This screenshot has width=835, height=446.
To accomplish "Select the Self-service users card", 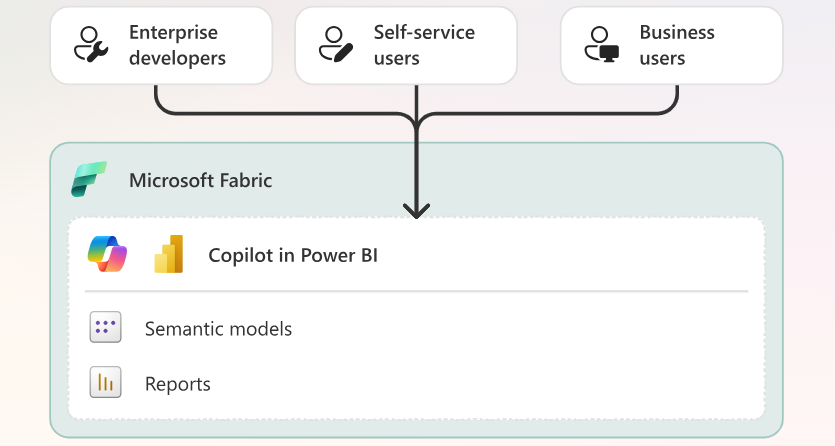I will pyautogui.click(x=406, y=46).
